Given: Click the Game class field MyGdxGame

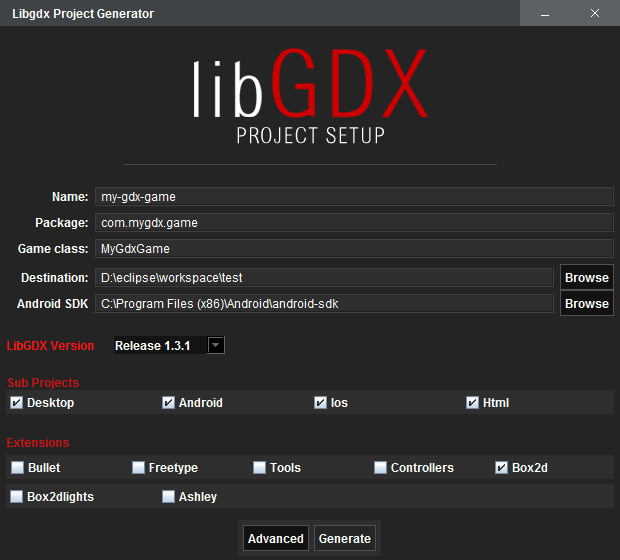Looking at the screenshot, I should tap(354, 248).
